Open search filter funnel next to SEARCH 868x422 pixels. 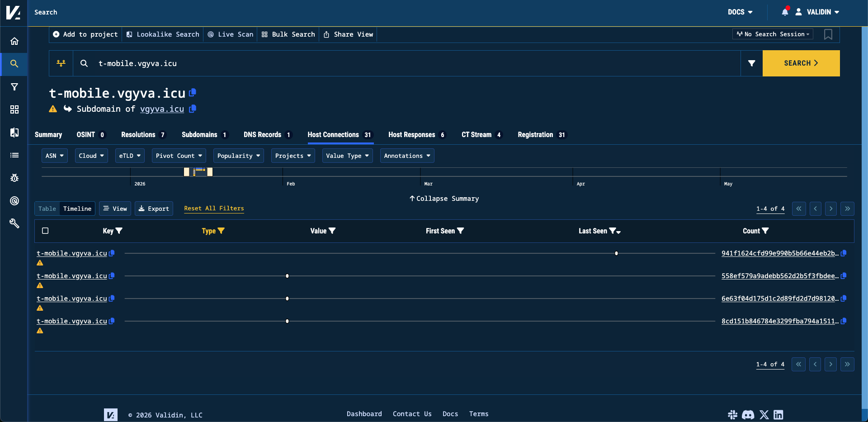(x=751, y=63)
